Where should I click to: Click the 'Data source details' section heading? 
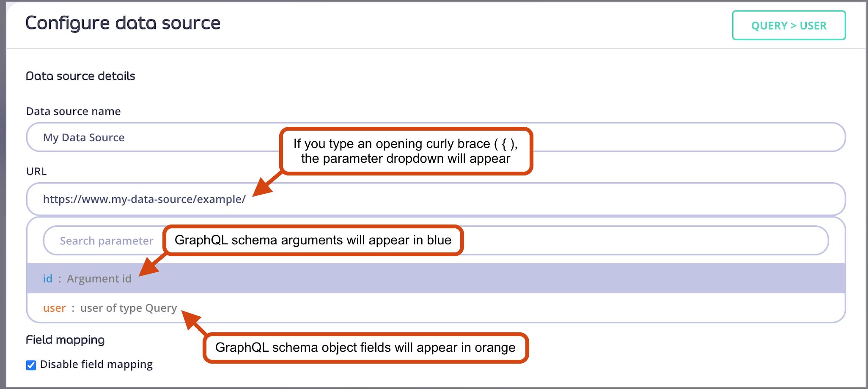click(x=80, y=76)
